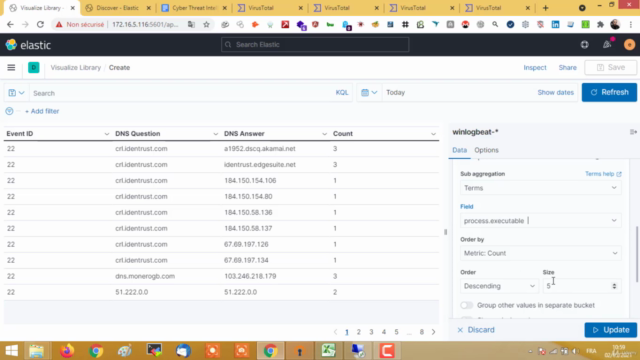Click Visualize Library breadcrumb
Screen dimensions: 640x360
(x=76, y=68)
